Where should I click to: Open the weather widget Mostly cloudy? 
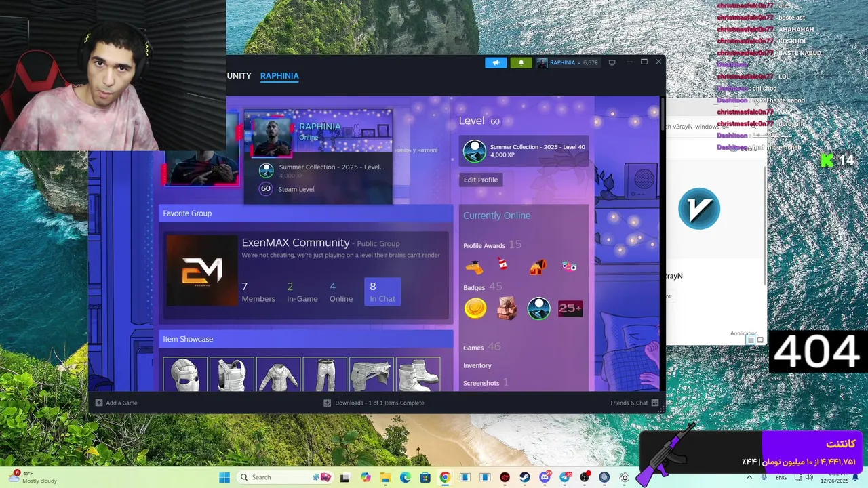point(32,477)
